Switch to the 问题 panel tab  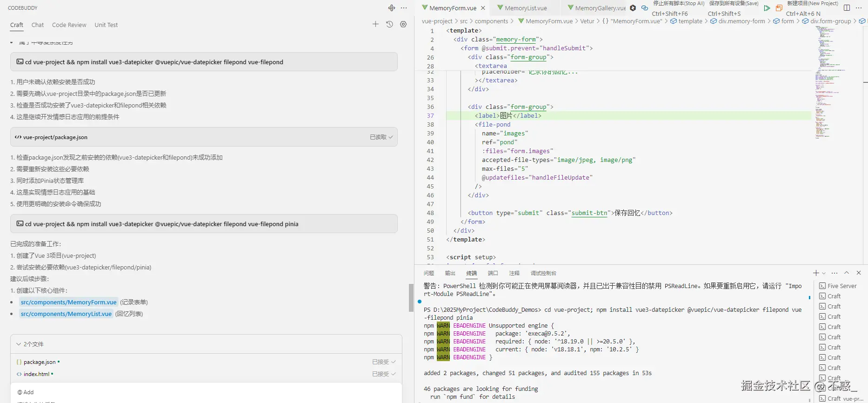429,273
